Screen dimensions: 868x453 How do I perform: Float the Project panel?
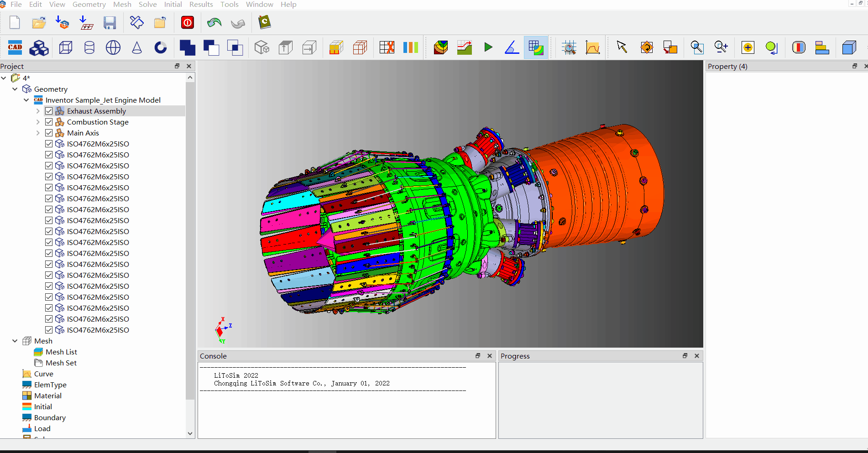click(x=177, y=66)
